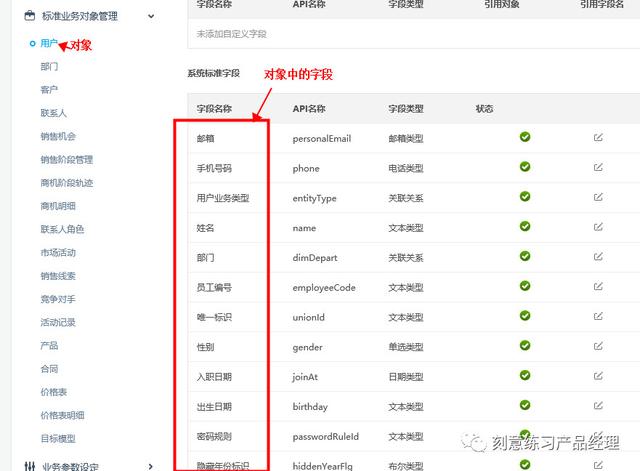Click the green status check for hiddenYearFlg

pos(525,464)
